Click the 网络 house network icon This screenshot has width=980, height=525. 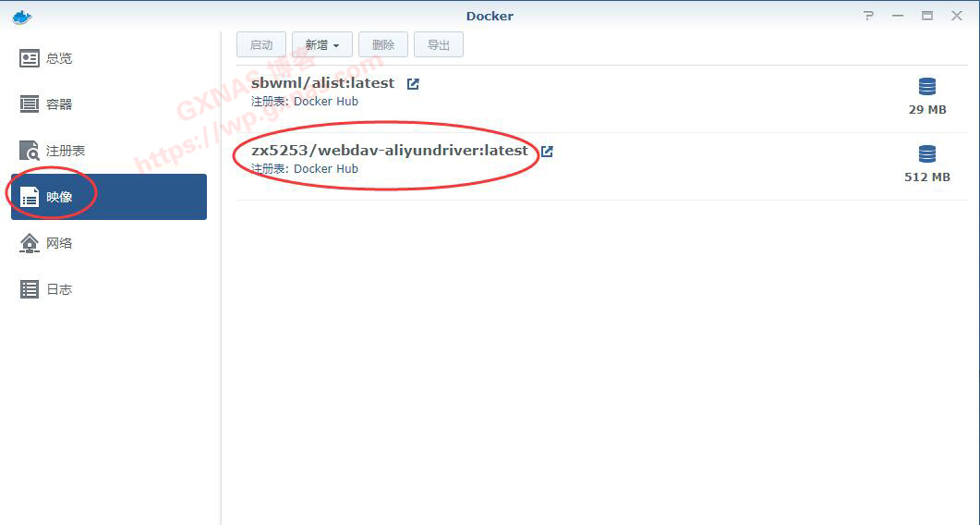(30, 243)
